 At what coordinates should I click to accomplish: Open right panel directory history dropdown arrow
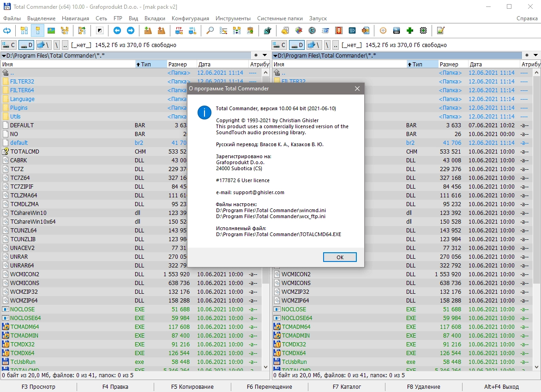click(x=535, y=55)
